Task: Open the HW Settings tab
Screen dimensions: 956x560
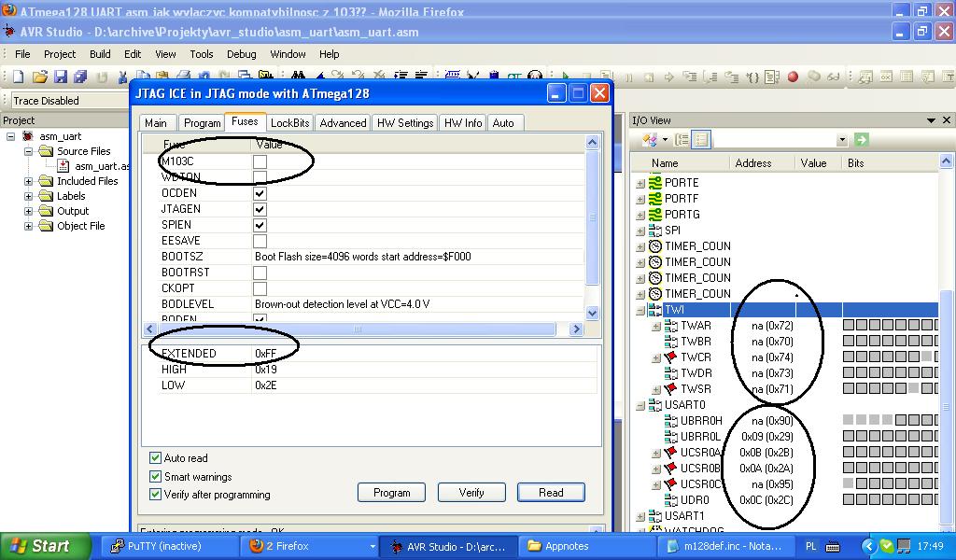Action: pyautogui.click(x=405, y=123)
